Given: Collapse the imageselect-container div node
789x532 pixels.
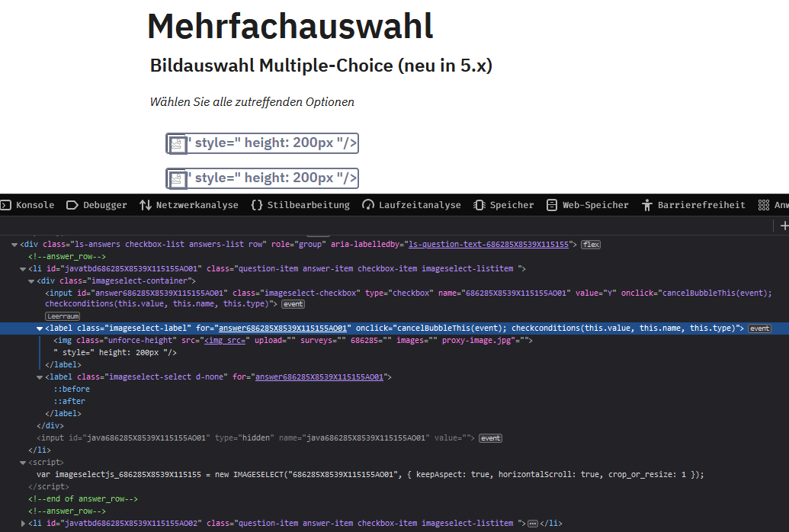Looking at the screenshot, I should (x=31, y=280).
